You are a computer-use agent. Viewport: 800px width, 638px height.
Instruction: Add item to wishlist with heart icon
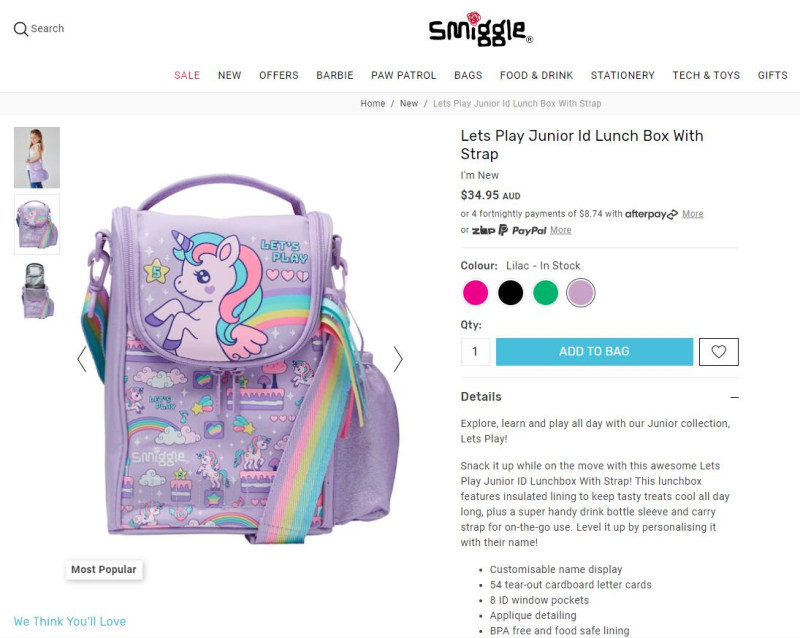[x=718, y=352]
